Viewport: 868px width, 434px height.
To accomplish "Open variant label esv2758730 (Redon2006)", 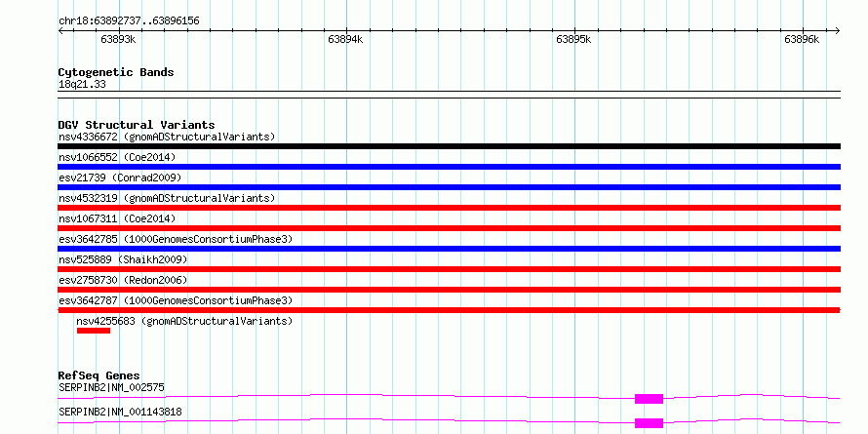I will pos(123,280).
